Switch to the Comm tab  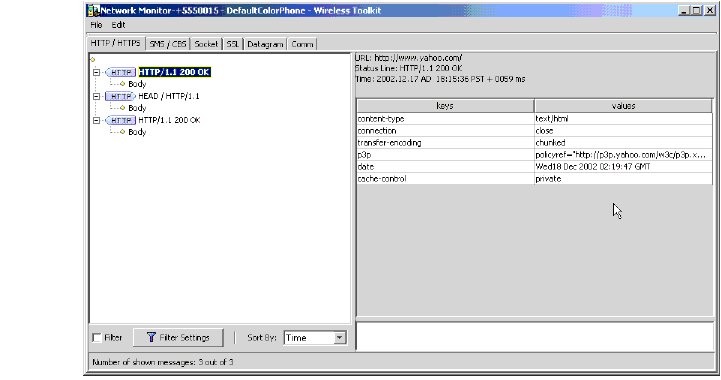pos(302,44)
